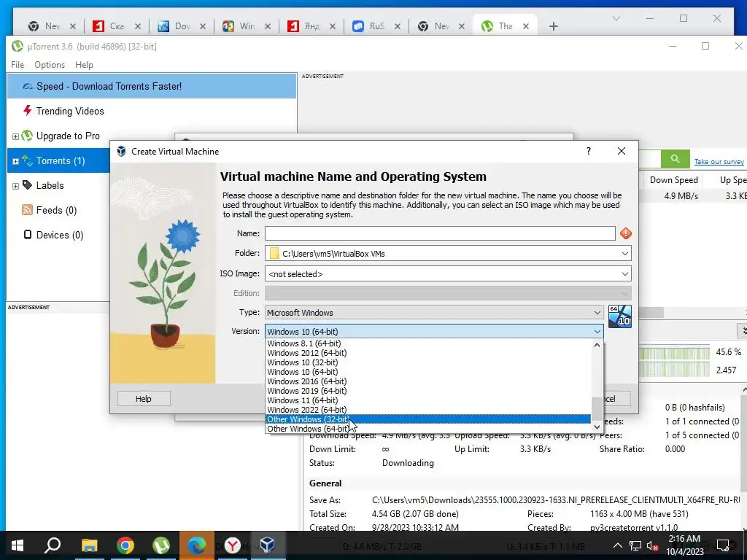Open Yandex Browser from taskbar

(233, 545)
